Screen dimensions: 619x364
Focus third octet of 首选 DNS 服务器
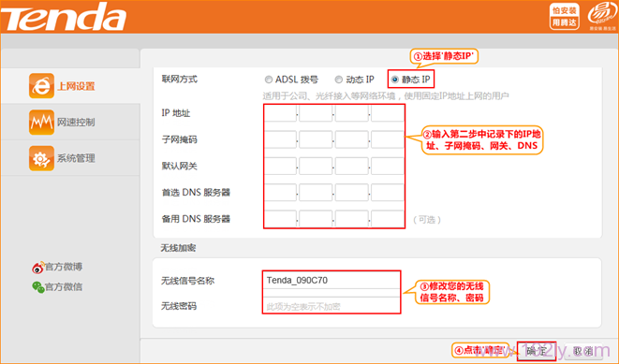pyautogui.click(x=352, y=193)
